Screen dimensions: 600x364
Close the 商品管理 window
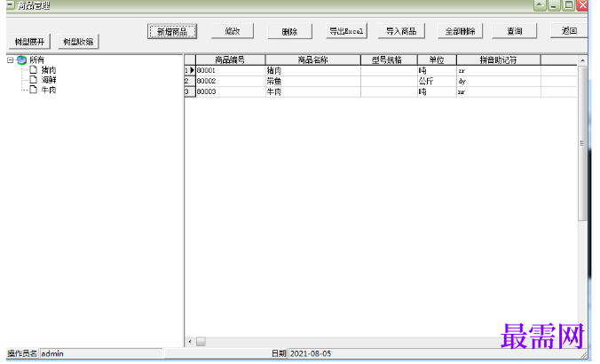coord(582,5)
